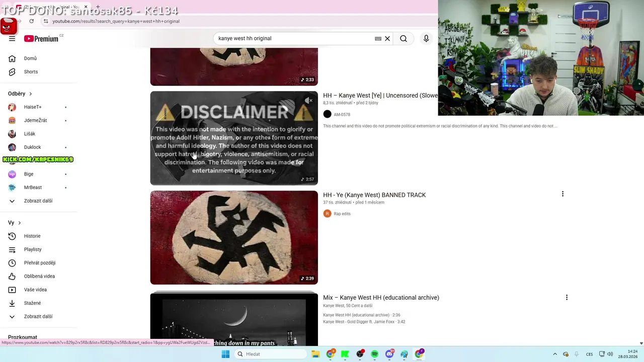Open the HH - Ye (Kanye West) BANNED TRACK title
This screenshot has height=362, width=644.
coord(374,195)
